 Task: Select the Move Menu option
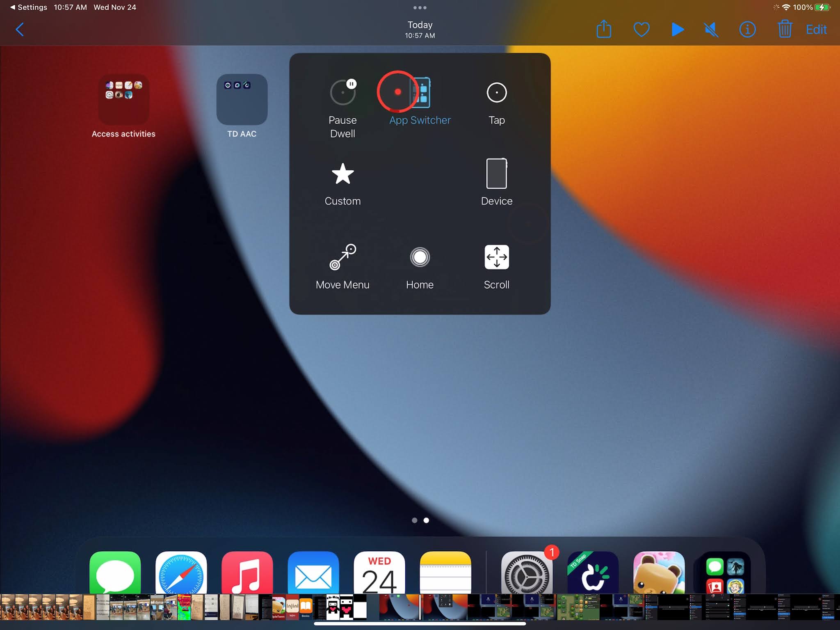(342, 258)
